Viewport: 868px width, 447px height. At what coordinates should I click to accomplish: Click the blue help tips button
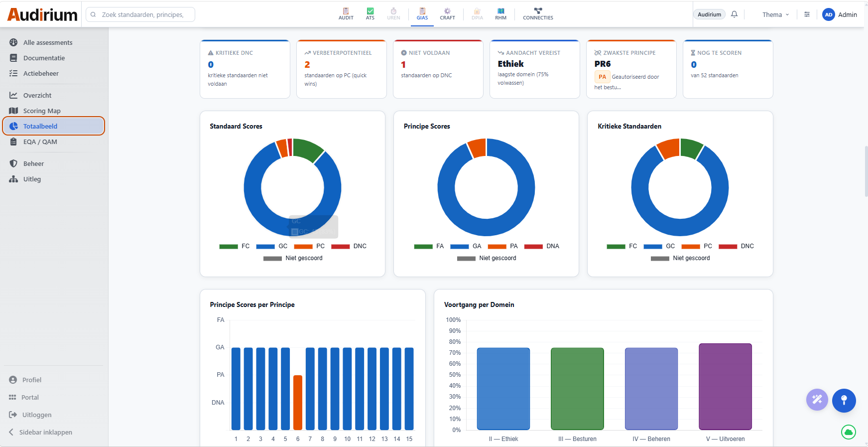pos(844,400)
